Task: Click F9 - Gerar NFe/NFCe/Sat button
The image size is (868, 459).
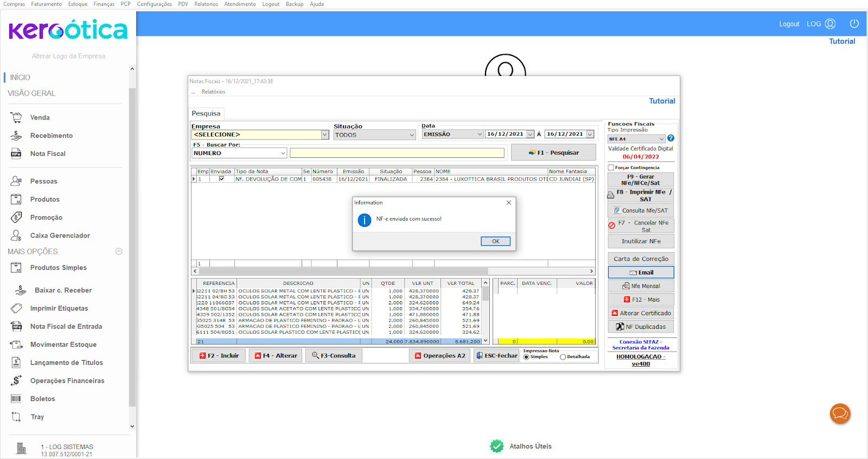Action: pos(641,180)
